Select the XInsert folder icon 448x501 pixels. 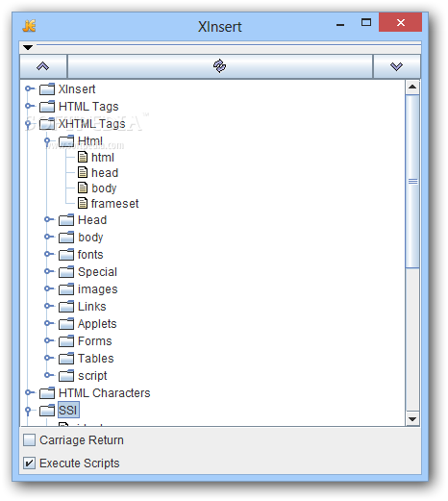pos(47,89)
